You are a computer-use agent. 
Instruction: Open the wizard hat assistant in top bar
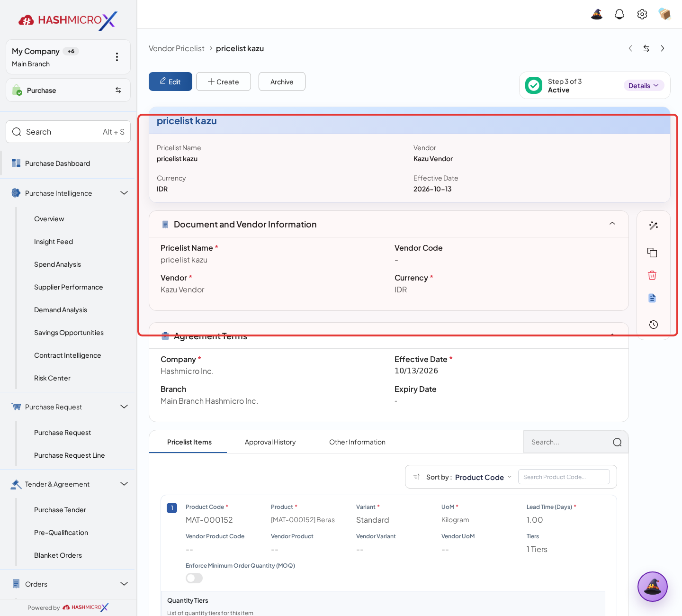click(x=597, y=14)
